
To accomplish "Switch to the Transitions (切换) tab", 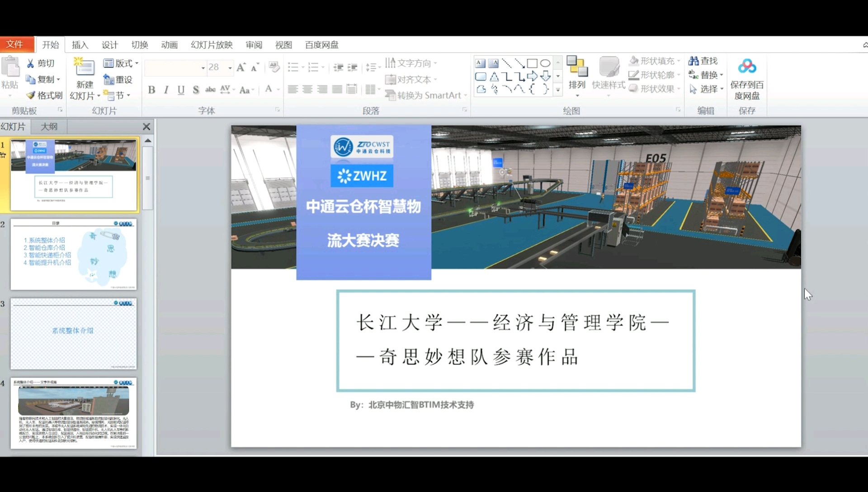I will (x=140, y=45).
